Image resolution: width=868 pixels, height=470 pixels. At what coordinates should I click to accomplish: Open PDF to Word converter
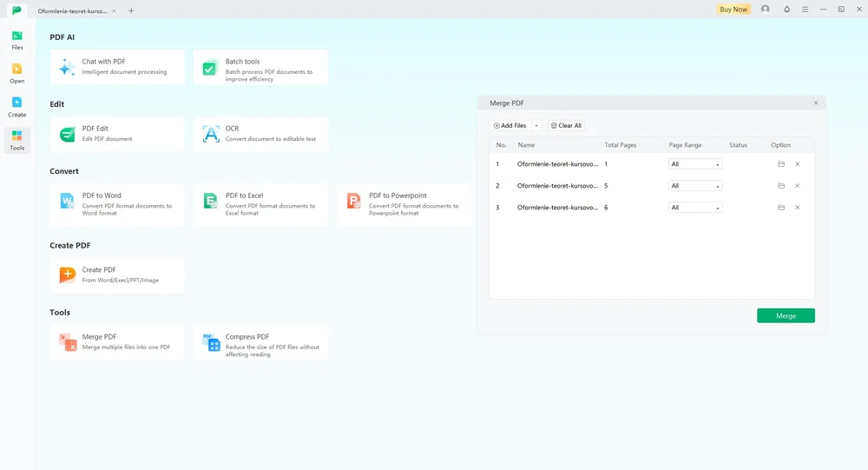(117, 204)
